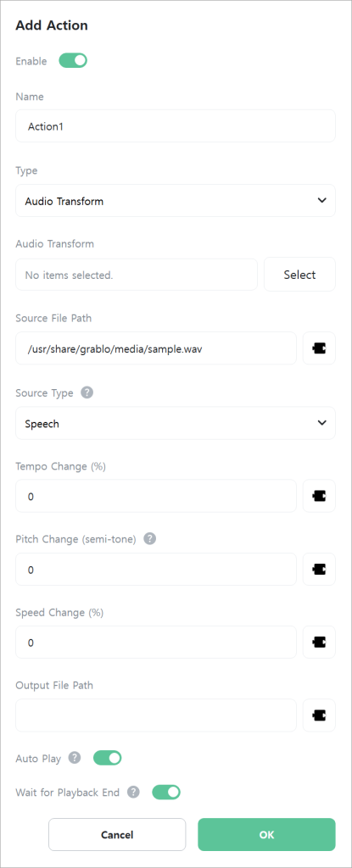Focus the Name field containing Action1
The image size is (352, 868).
coord(176,126)
